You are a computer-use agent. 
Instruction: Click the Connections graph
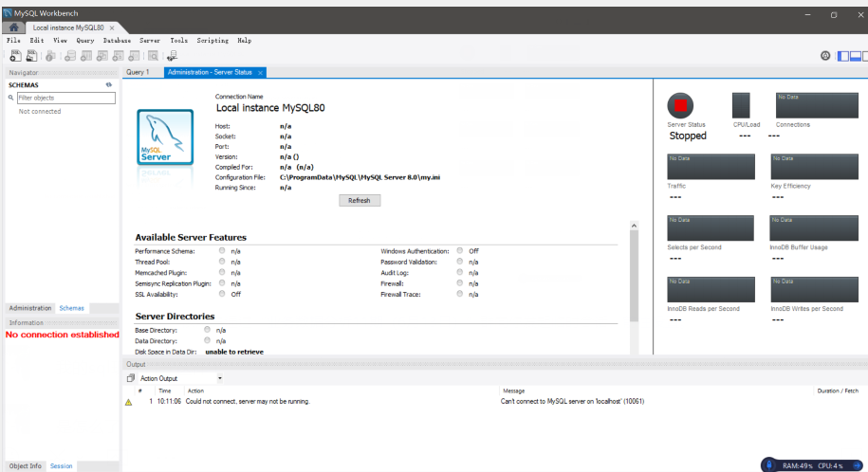coord(817,105)
